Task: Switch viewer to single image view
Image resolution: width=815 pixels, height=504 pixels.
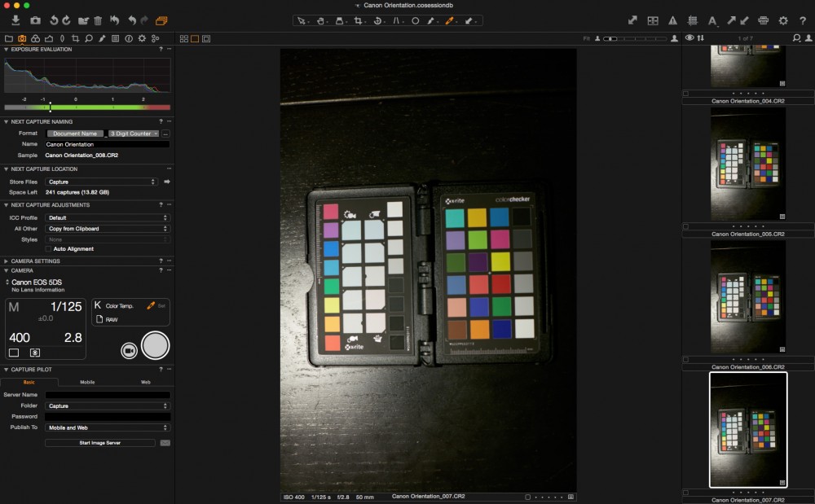Action: (195, 38)
